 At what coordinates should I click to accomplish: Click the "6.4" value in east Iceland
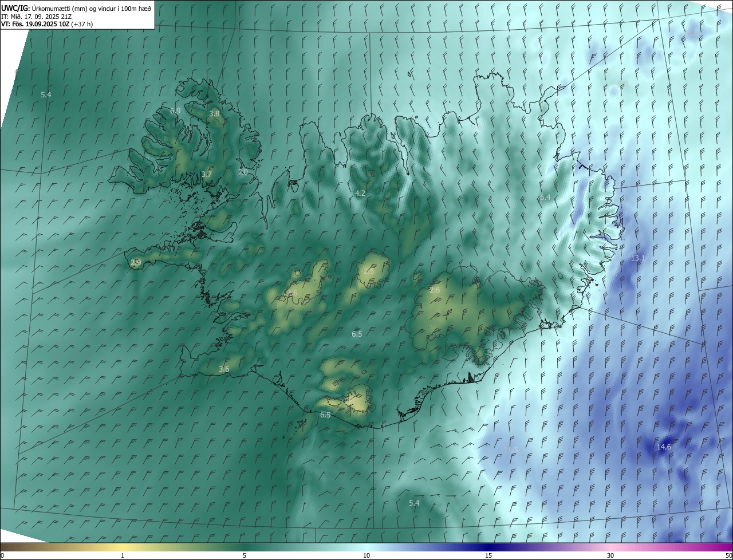click(545, 198)
